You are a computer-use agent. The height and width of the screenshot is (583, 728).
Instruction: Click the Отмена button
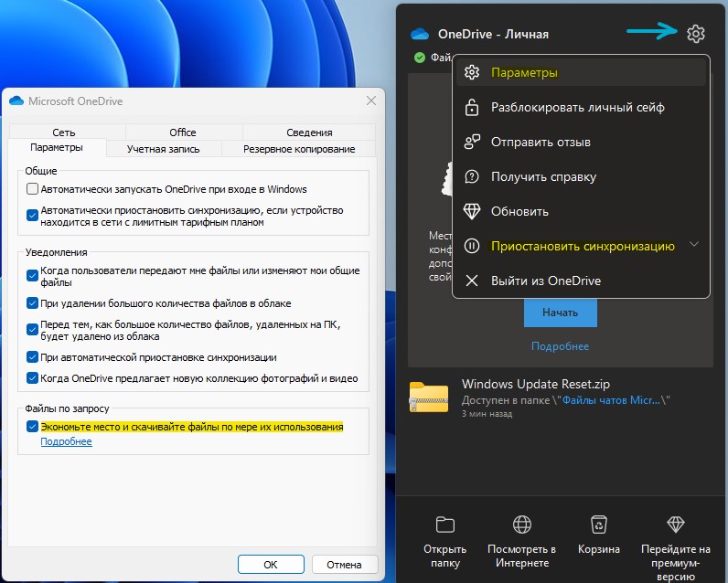(x=344, y=565)
